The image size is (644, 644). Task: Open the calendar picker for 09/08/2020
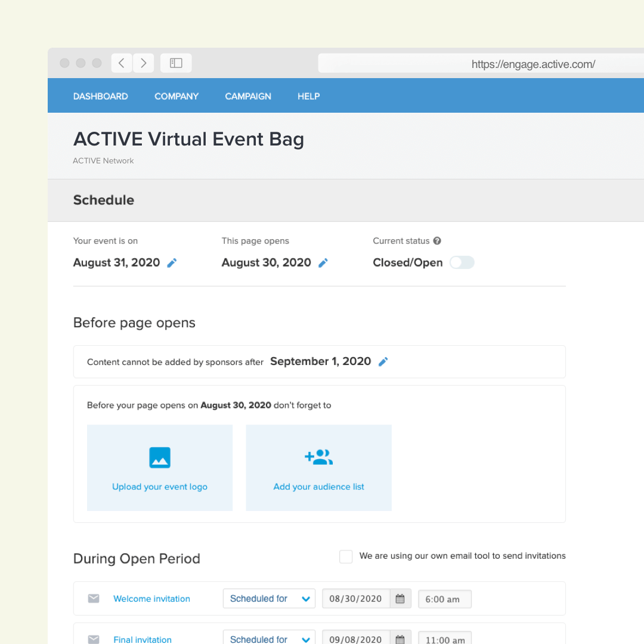point(401,637)
